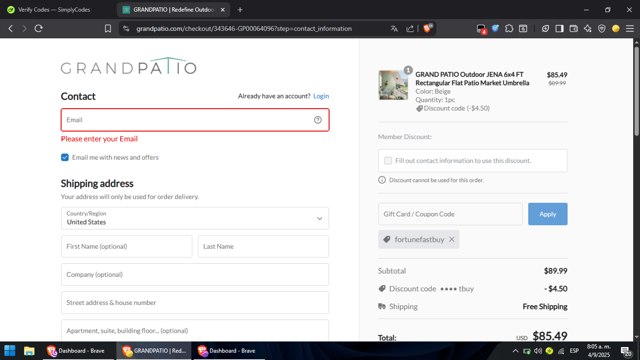Screen dimensions: 640x360
Task: Click the page vertical scrollbar
Action: (636, 91)
